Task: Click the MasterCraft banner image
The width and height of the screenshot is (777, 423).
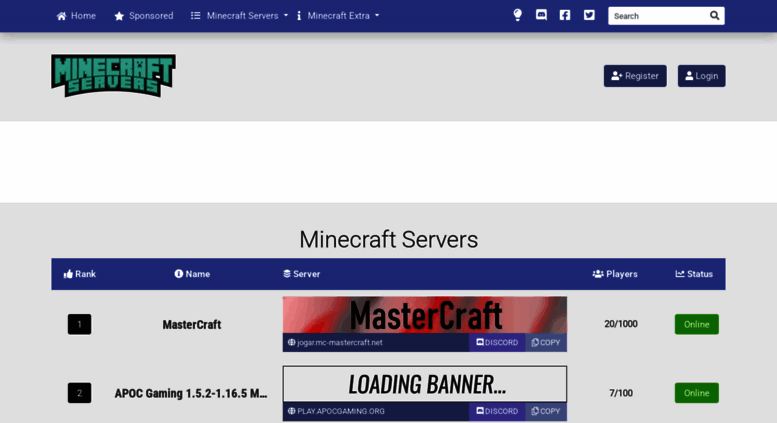Action: (x=425, y=315)
